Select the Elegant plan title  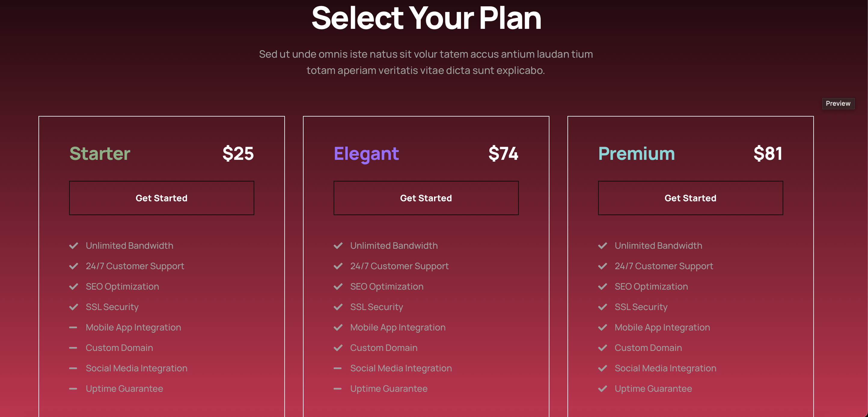(366, 154)
